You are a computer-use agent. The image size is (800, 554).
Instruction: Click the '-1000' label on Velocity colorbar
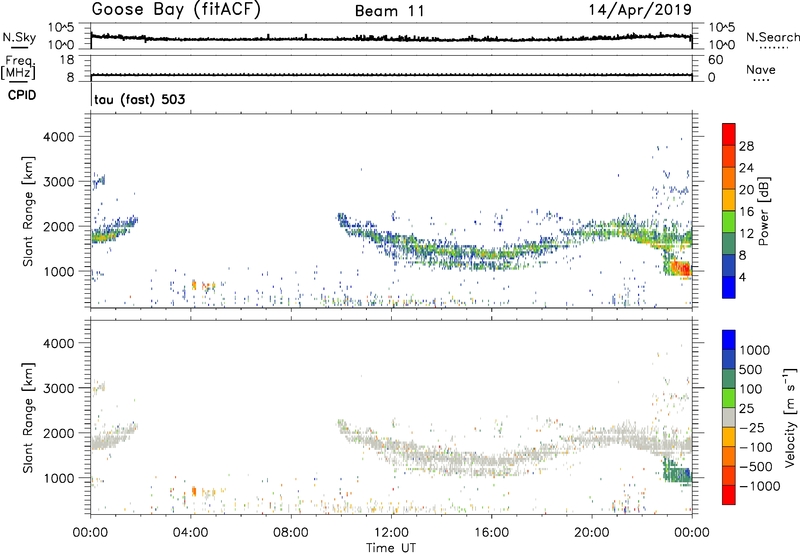tap(760, 486)
